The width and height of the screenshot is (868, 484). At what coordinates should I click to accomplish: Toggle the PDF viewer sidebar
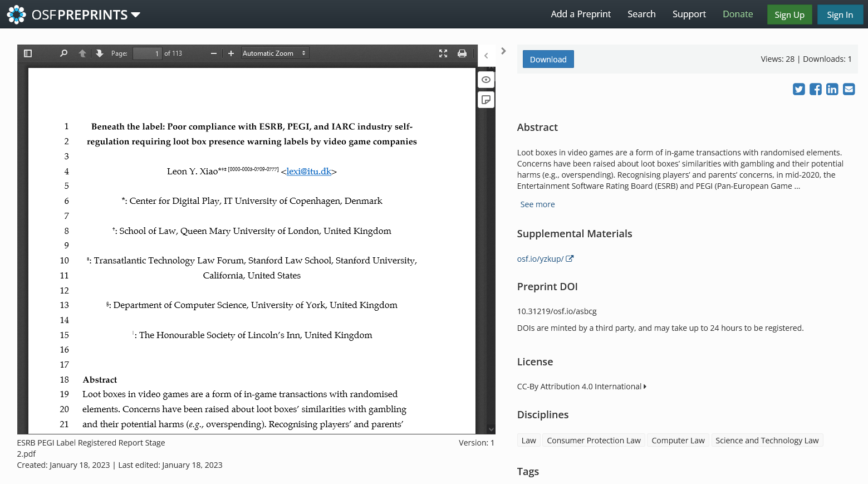tap(28, 53)
